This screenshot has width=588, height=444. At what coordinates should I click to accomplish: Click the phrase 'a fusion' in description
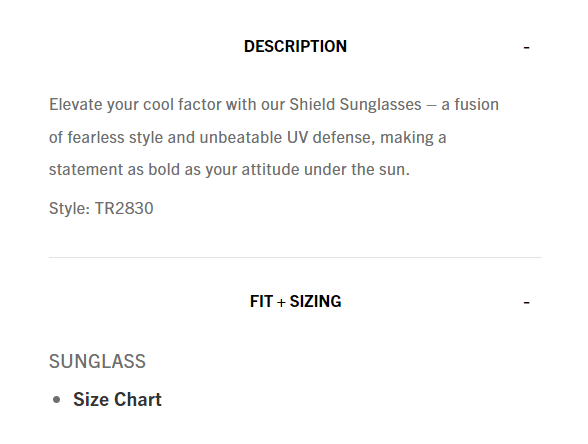coord(470,105)
